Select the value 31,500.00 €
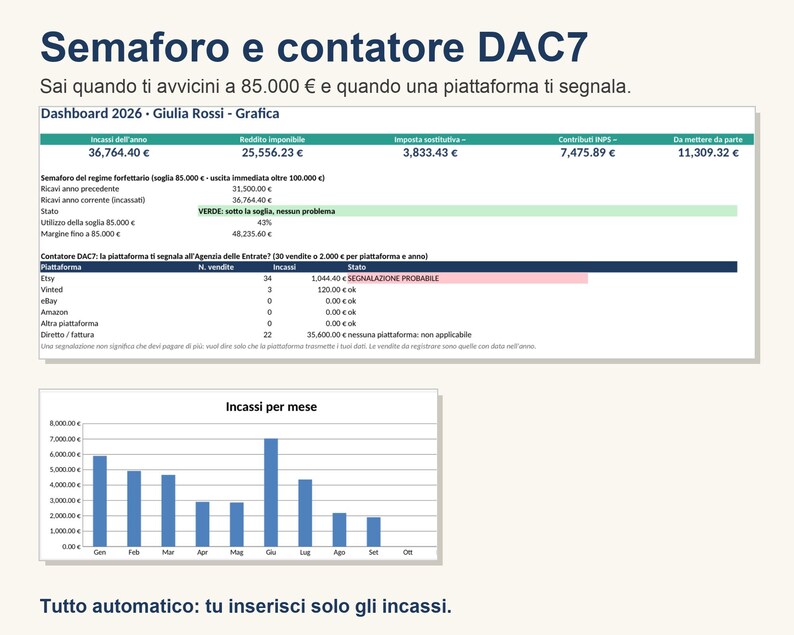 pos(252,189)
